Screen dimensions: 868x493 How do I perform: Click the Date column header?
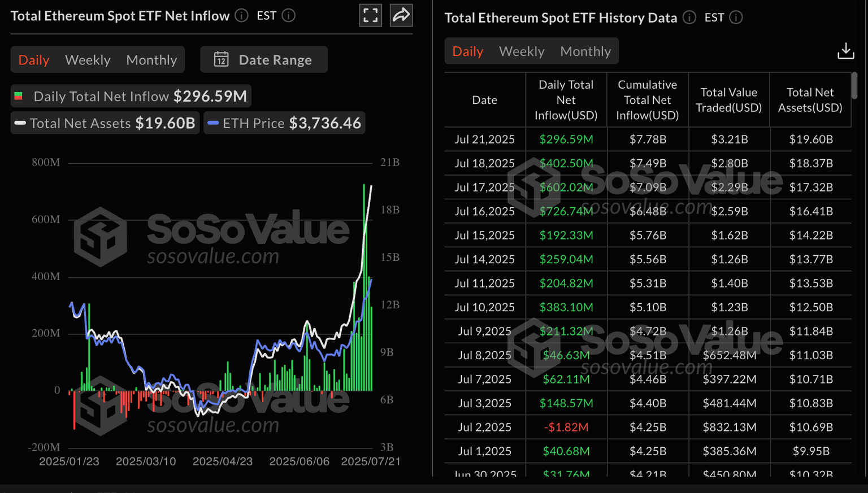(484, 100)
